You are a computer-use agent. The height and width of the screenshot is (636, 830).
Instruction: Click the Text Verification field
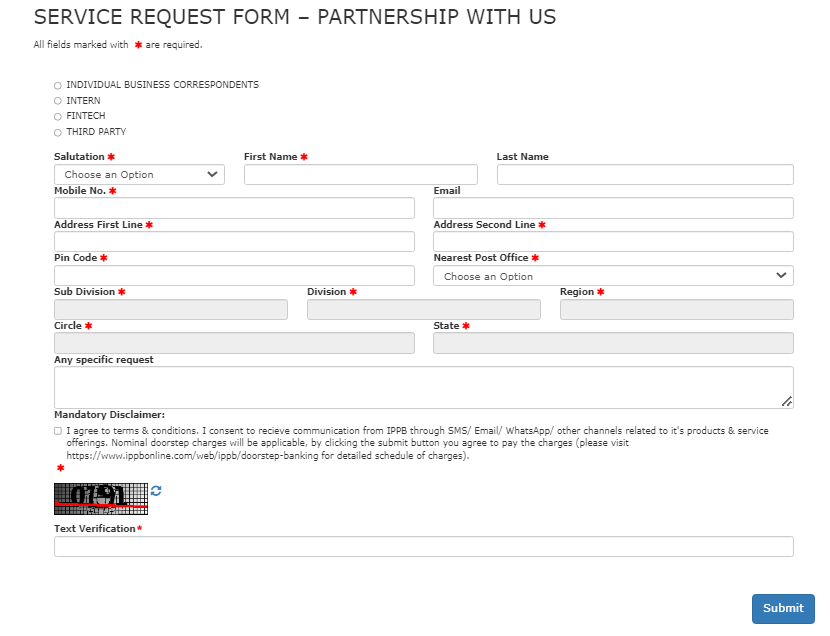(x=423, y=546)
